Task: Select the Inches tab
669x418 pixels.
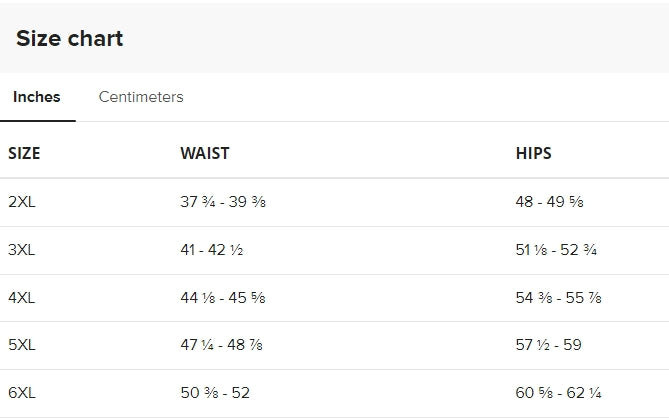Action: (37, 97)
